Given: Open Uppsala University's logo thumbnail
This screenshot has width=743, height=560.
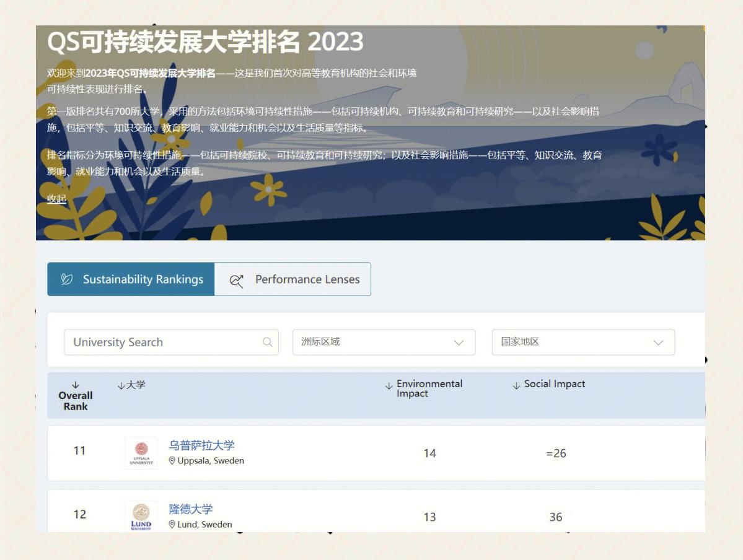Looking at the screenshot, I should click(x=142, y=452).
